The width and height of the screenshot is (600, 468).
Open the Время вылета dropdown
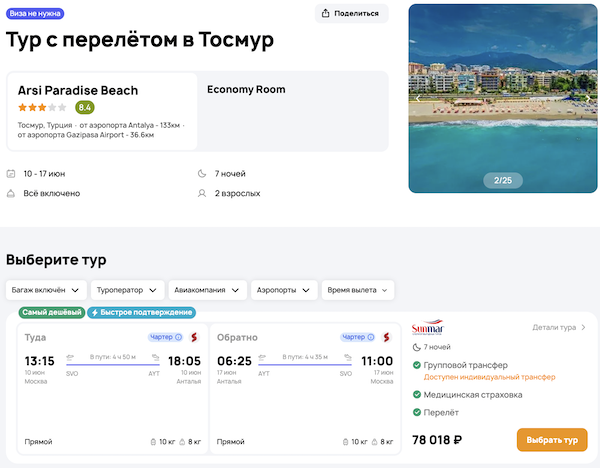click(x=358, y=290)
